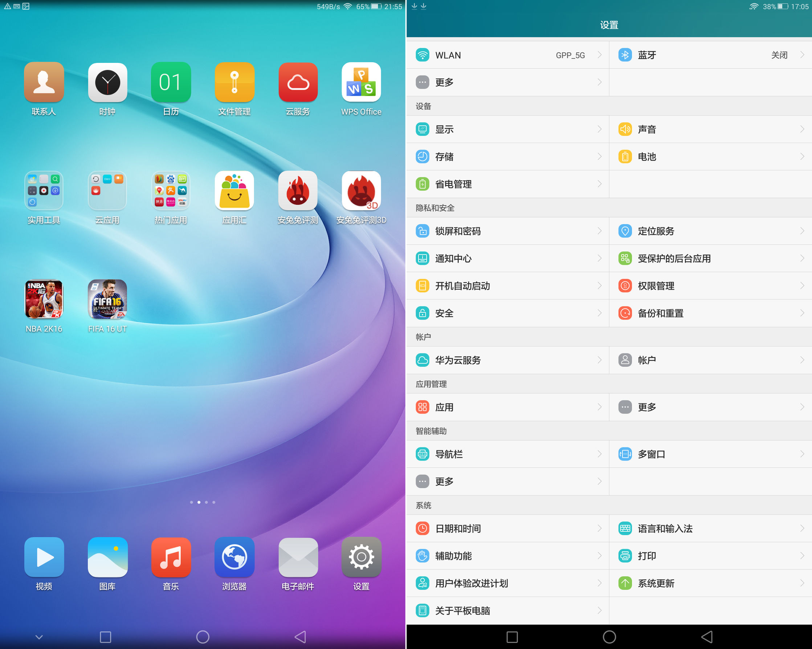Open the 浏览器 browser app

click(234, 557)
